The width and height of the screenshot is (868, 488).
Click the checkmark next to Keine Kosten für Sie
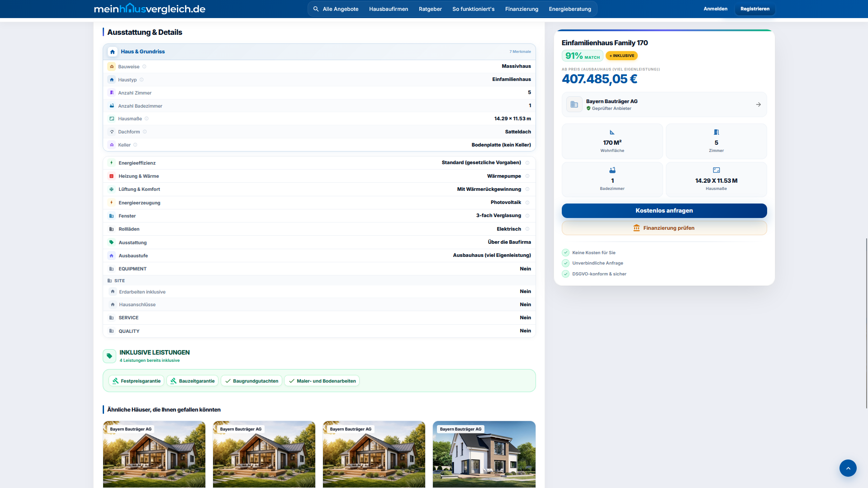point(565,252)
